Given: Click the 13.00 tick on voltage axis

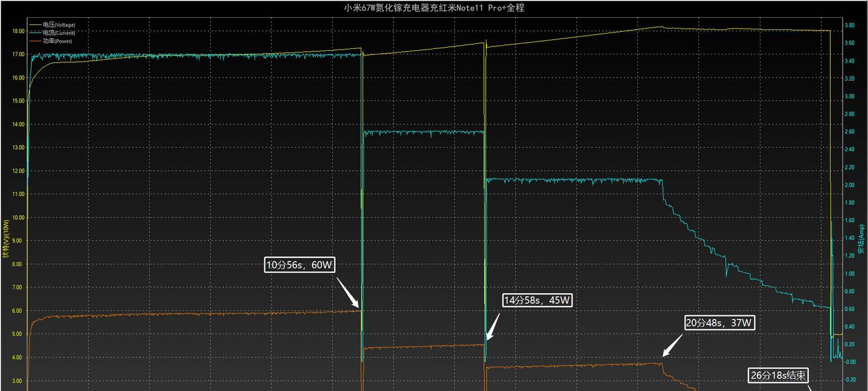Looking at the screenshot, I should pos(18,147).
